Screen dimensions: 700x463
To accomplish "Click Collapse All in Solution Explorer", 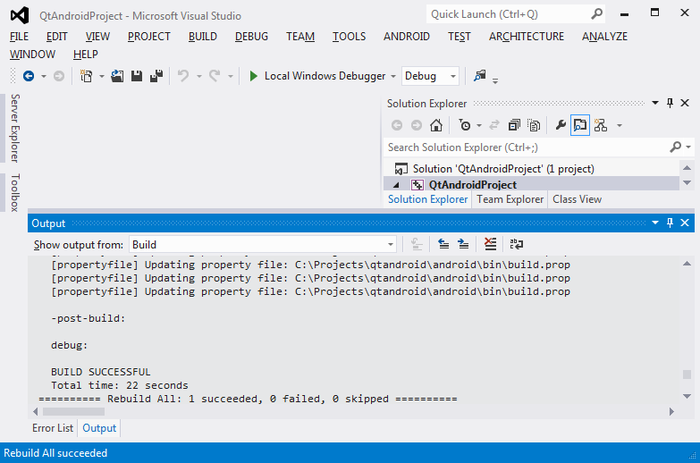I will [x=514, y=125].
